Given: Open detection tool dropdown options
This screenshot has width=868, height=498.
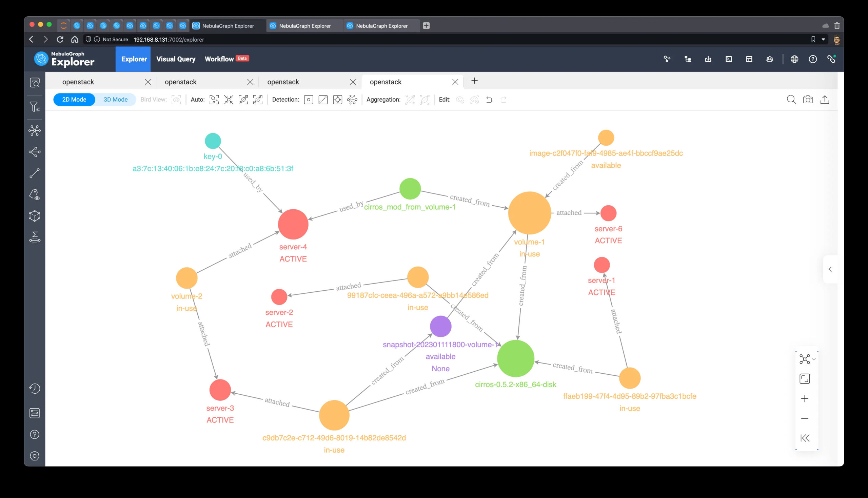Looking at the screenshot, I should tap(352, 100).
